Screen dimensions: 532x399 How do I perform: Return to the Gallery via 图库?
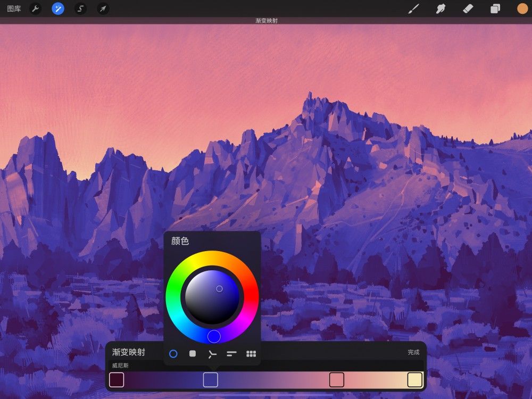click(14, 8)
